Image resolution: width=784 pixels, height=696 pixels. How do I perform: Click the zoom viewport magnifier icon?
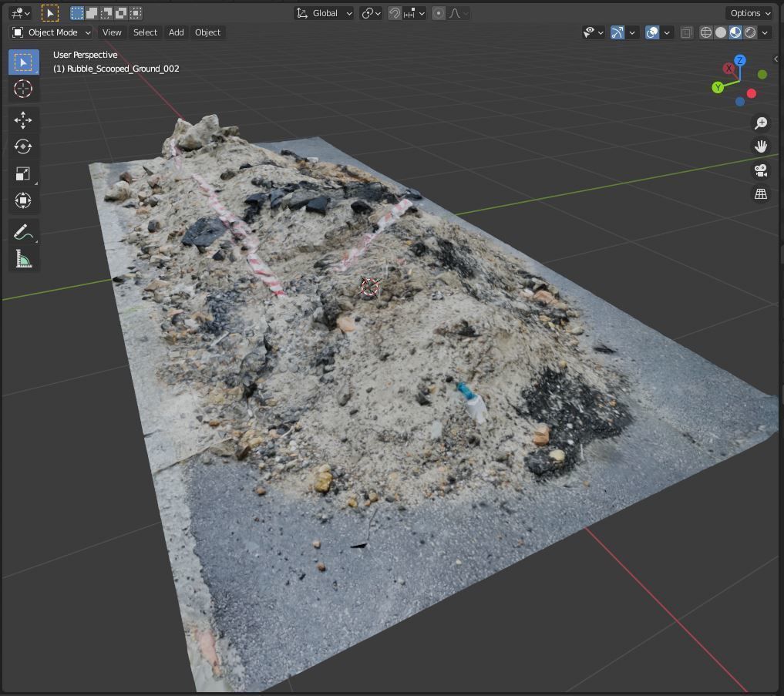pyautogui.click(x=761, y=123)
